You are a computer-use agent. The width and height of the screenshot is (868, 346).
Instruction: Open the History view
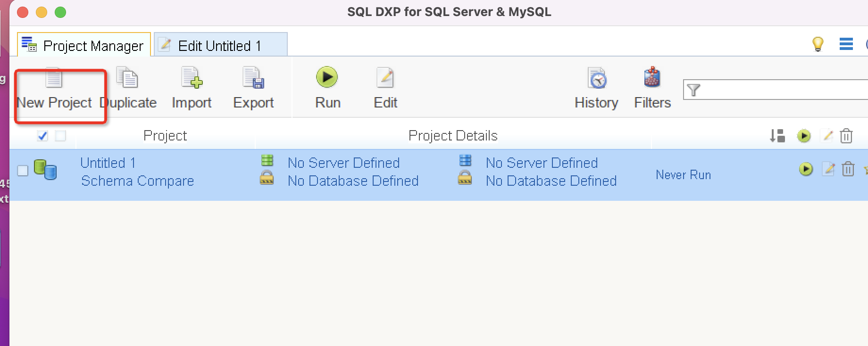(596, 89)
